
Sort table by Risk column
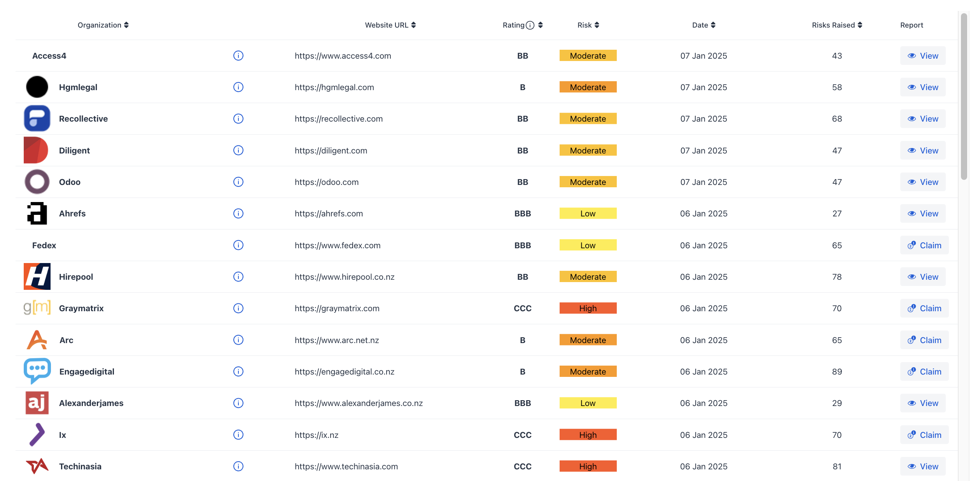point(588,25)
